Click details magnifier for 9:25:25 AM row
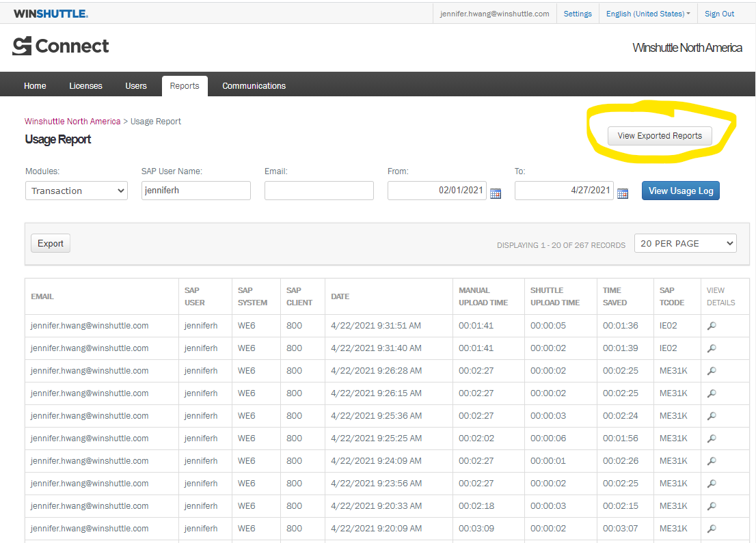This screenshot has width=756, height=543. [x=712, y=438]
